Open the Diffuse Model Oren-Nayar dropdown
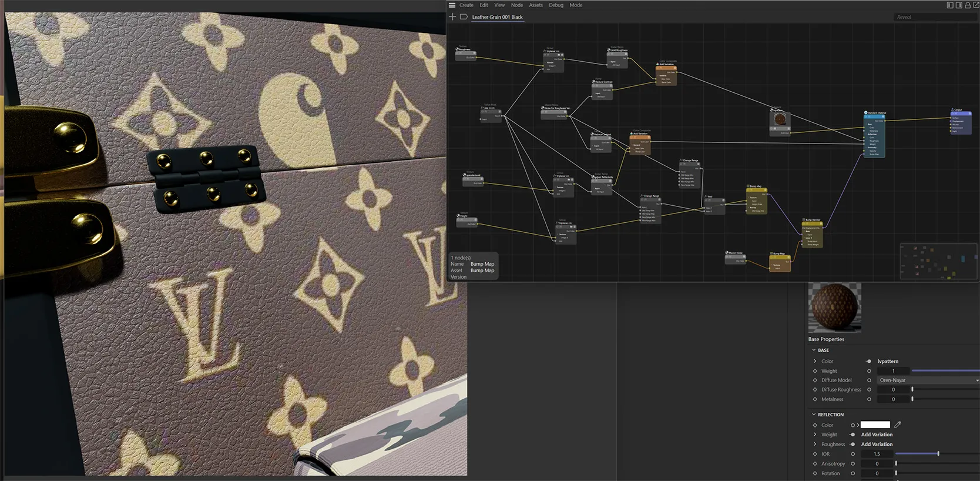 pos(928,380)
